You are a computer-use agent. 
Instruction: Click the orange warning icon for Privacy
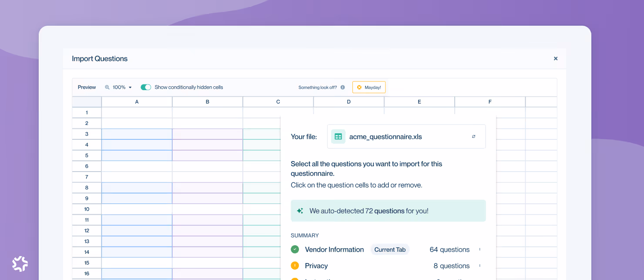[x=295, y=266]
